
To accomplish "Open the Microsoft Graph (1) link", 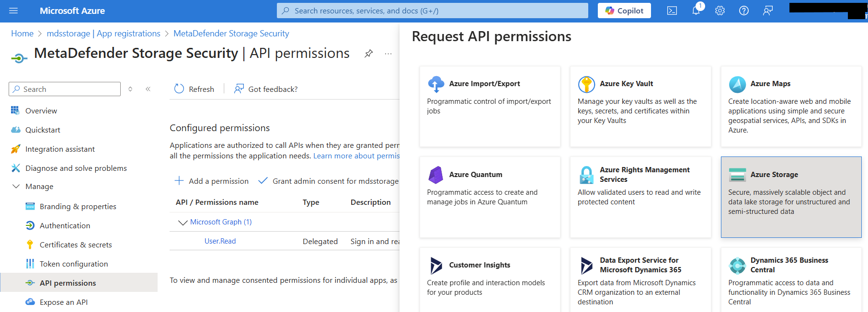I will click(x=221, y=222).
